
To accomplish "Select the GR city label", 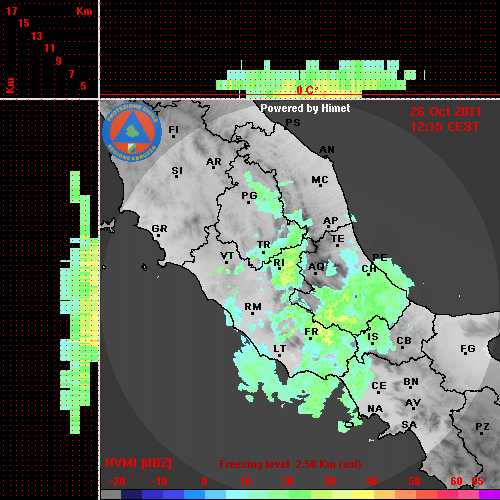I will 159,229.
